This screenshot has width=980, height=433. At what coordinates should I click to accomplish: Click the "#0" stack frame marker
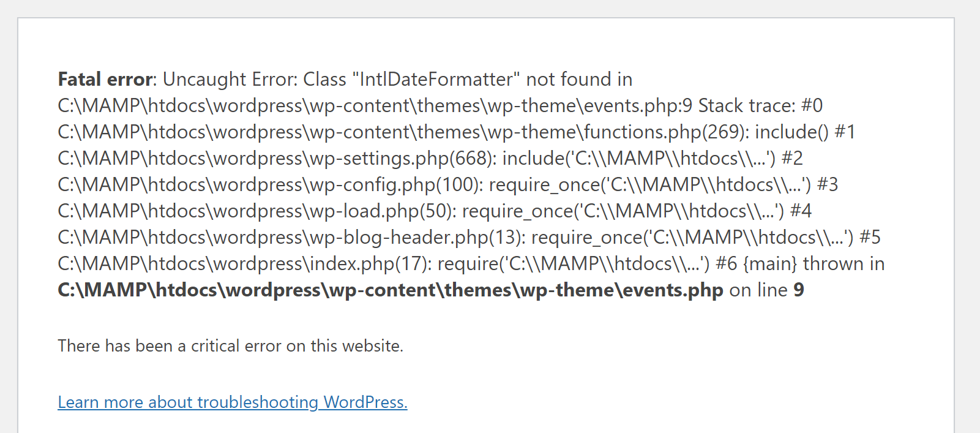pos(812,106)
